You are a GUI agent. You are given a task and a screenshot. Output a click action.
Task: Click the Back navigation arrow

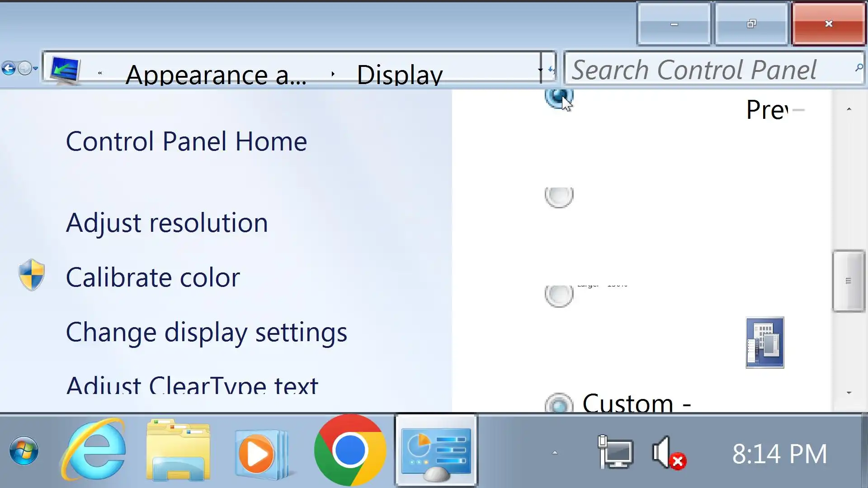click(x=8, y=69)
